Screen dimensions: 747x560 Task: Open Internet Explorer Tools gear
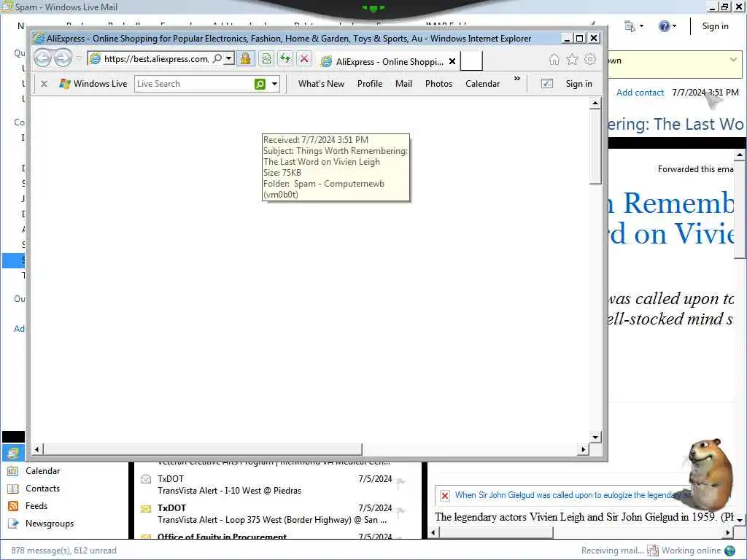pos(590,59)
